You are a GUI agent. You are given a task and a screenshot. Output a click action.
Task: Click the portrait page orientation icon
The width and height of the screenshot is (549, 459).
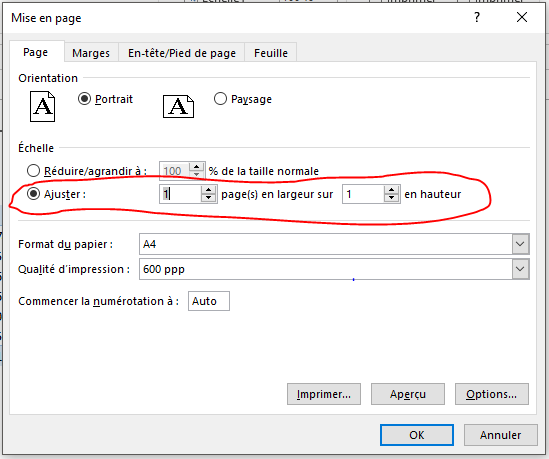coord(42,106)
